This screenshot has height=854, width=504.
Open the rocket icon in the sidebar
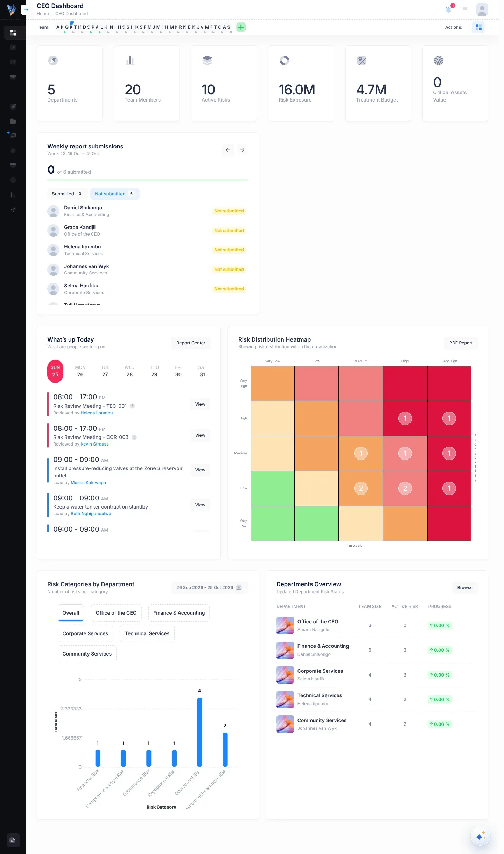(x=13, y=210)
